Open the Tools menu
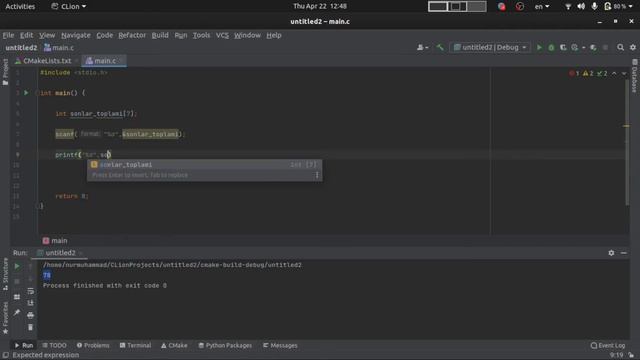 201,35
